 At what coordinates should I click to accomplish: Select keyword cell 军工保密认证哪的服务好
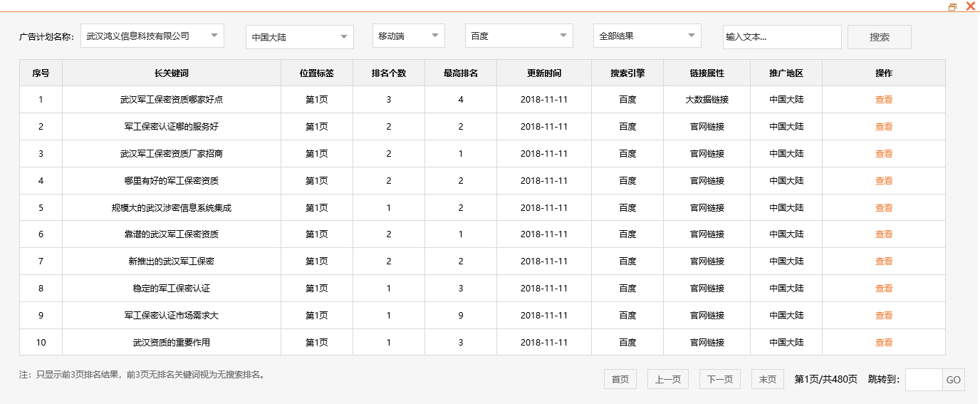point(172,127)
